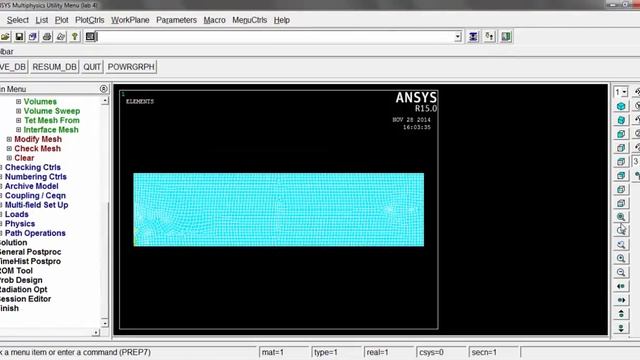
Task: Pan model up with arrow icon
Action: (x=621, y=314)
